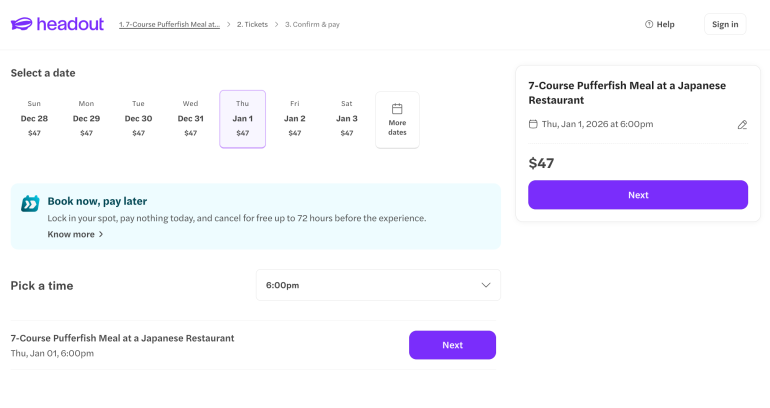Open the 6:00pm time dropdown
Screen dimensions: 770x408
(378, 285)
